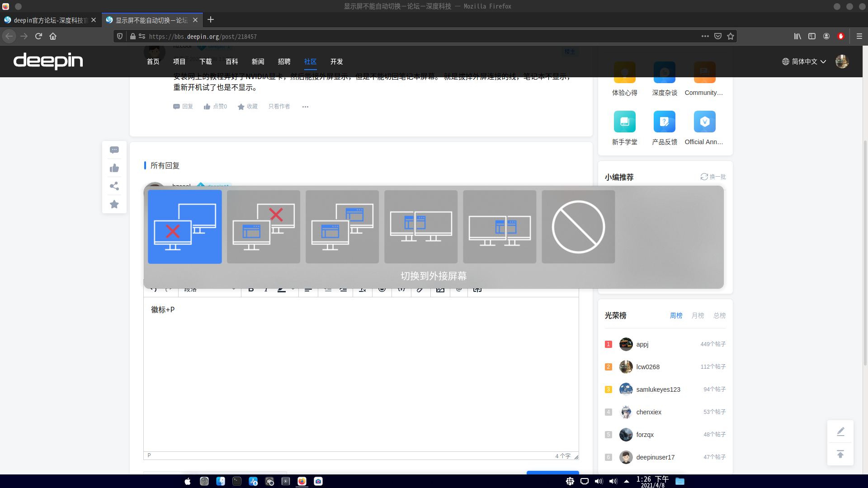This screenshot has width=868, height=488.
Task: Click the thumbs-up icon in left sidebar
Action: point(114,168)
